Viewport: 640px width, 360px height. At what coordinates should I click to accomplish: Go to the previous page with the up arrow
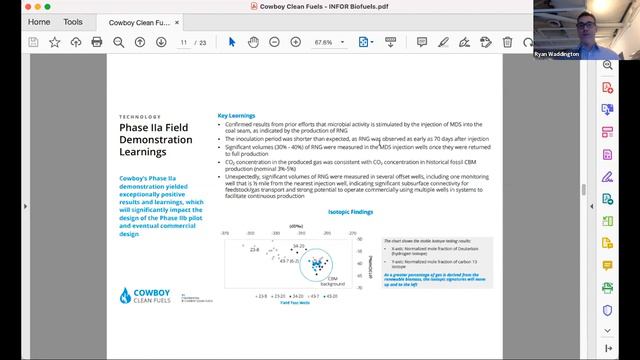[x=140, y=42]
